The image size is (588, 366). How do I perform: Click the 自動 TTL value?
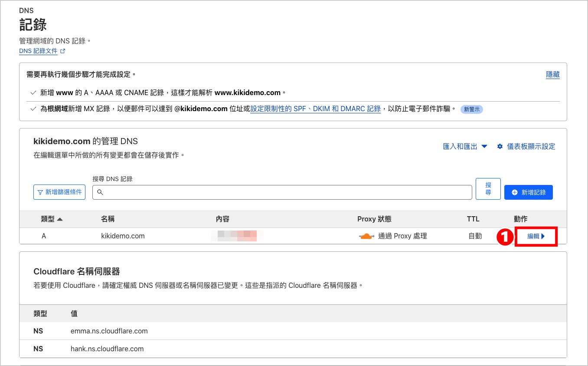475,236
